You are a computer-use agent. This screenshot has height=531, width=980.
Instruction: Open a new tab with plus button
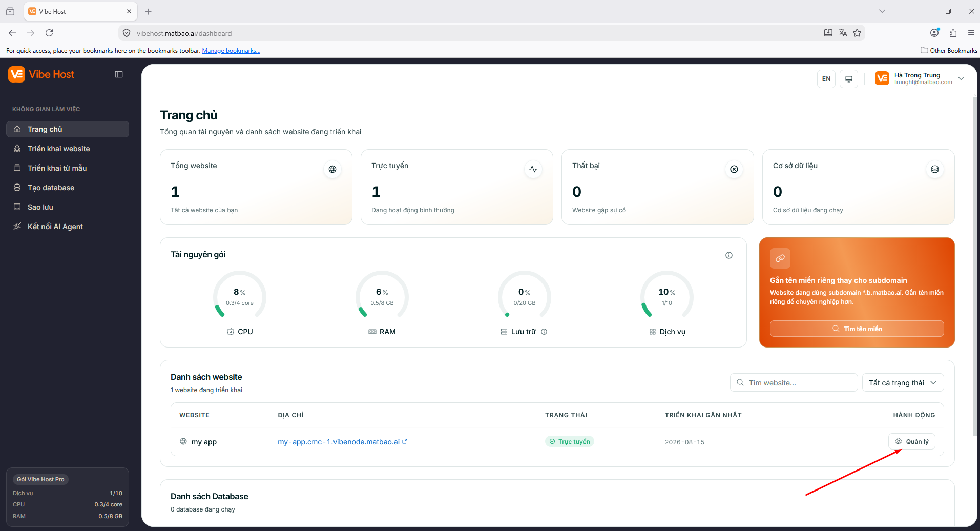[x=149, y=11]
